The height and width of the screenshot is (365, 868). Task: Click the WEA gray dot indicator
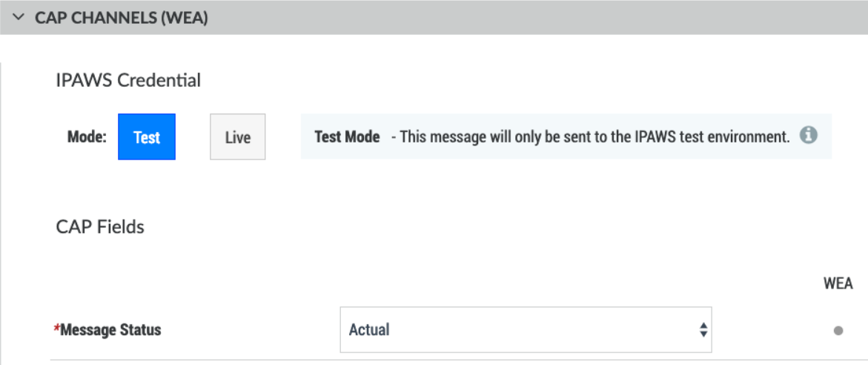838,331
